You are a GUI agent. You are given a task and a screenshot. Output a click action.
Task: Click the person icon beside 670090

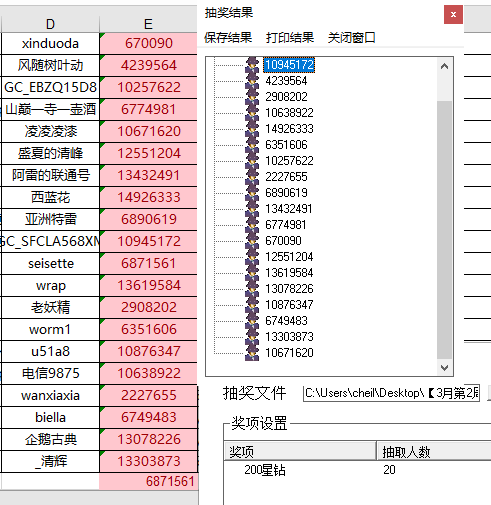tap(252, 241)
